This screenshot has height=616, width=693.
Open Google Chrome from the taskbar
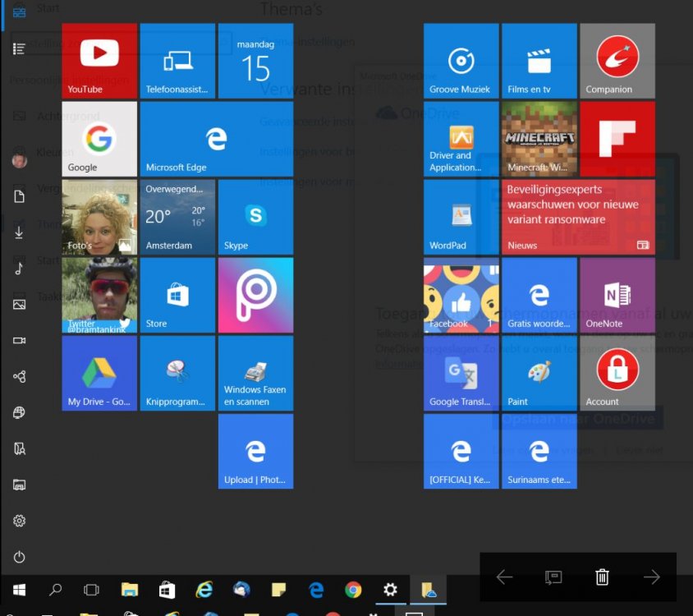[353, 590]
